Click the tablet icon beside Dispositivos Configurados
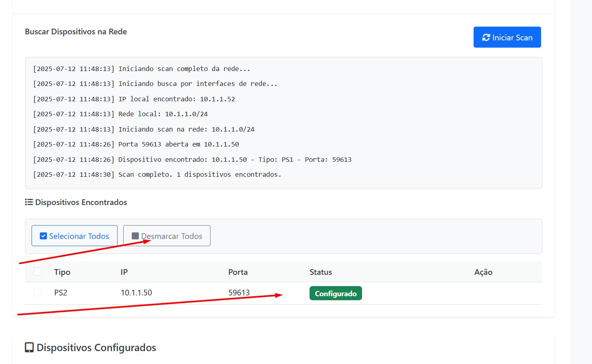The image size is (592, 364). click(x=29, y=347)
